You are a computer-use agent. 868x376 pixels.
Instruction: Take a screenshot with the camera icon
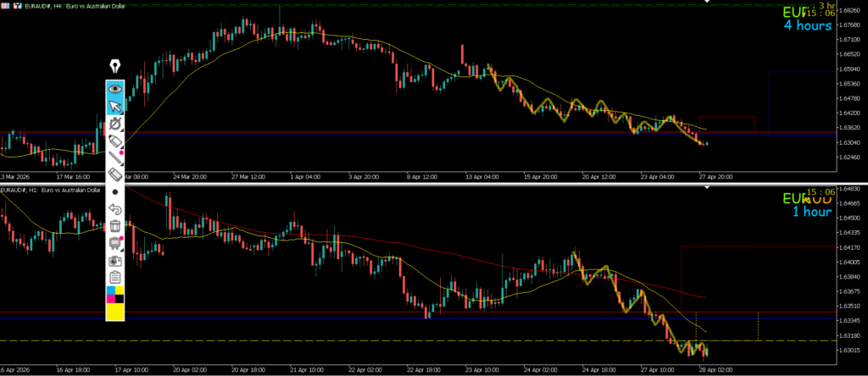point(115,260)
